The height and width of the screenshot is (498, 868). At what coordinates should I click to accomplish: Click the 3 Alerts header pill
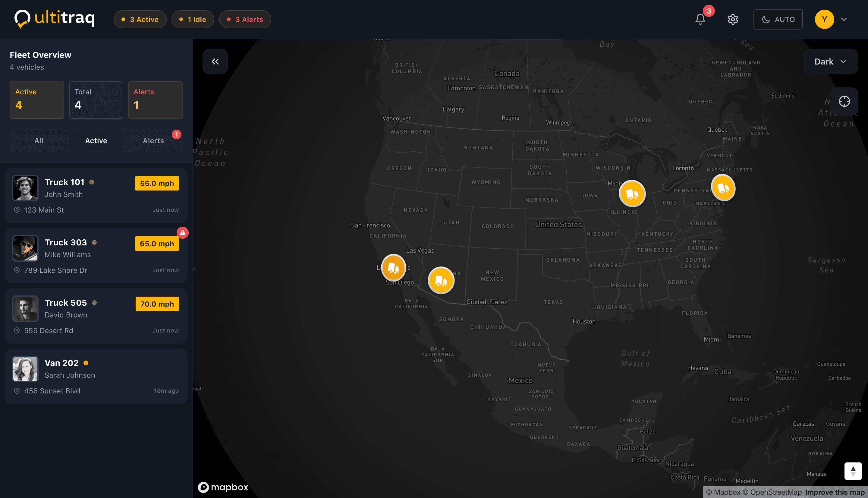[x=245, y=19]
